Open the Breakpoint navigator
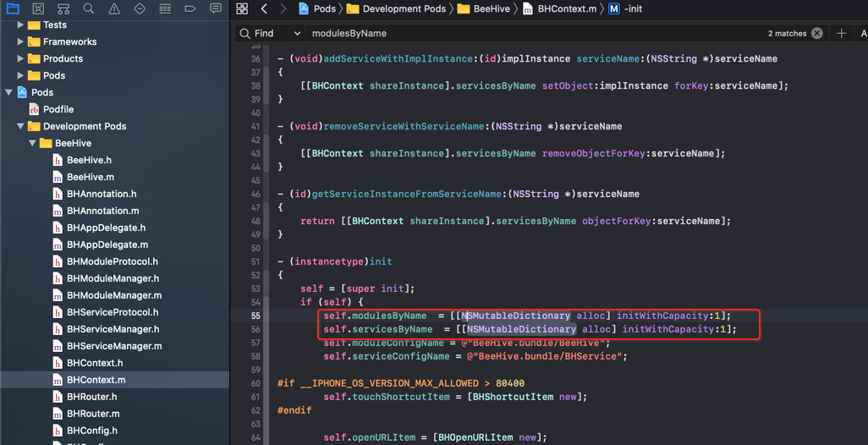This screenshot has width=868, height=445. [190, 8]
